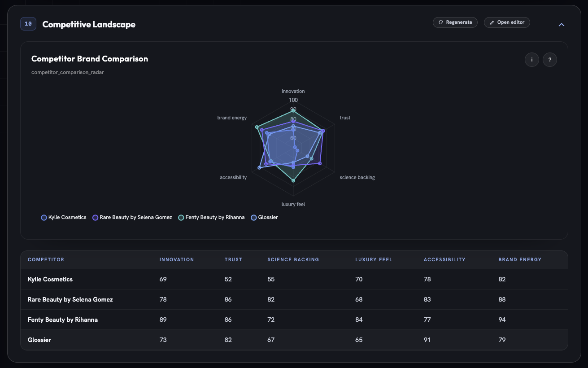This screenshot has width=588, height=368.
Task: Click Kylie Cosmetics trust value 52
Action: (x=228, y=279)
